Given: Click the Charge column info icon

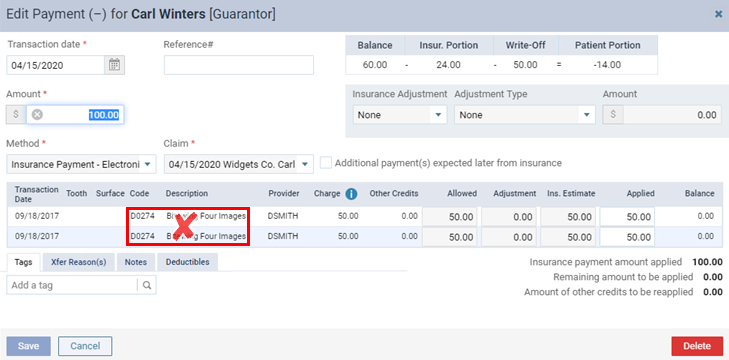Looking at the screenshot, I should 351,194.
